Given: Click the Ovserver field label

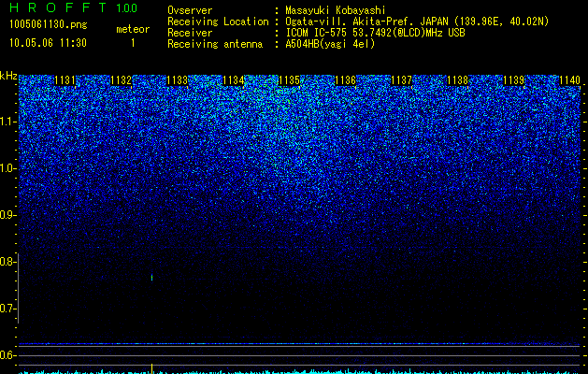Looking at the screenshot, I should [x=190, y=10].
